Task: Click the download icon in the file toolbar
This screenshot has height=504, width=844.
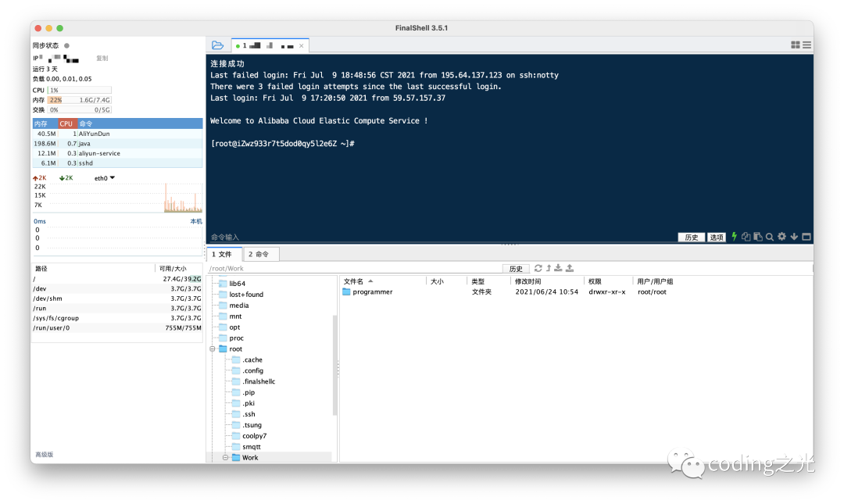Action: [558, 268]
